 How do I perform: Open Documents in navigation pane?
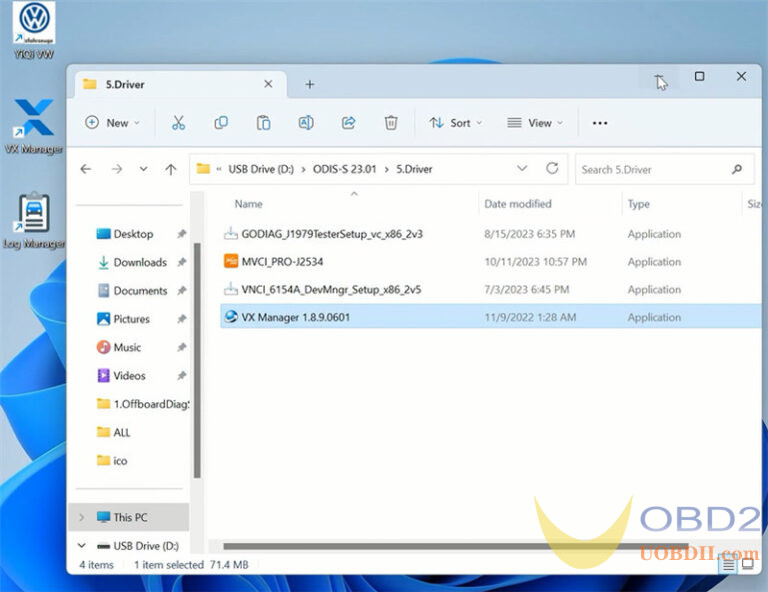[x=140, y=291]
